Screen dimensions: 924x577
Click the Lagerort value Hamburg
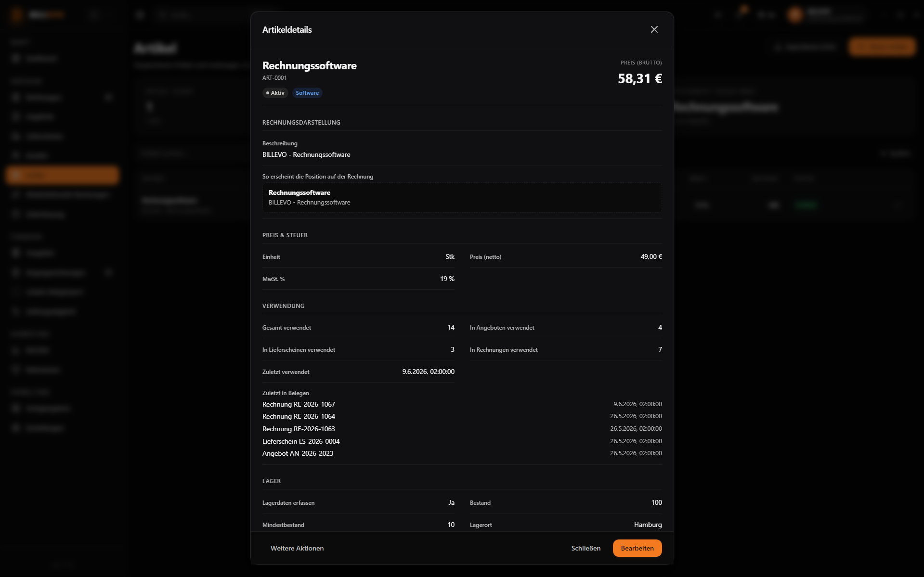pos(648,525)
